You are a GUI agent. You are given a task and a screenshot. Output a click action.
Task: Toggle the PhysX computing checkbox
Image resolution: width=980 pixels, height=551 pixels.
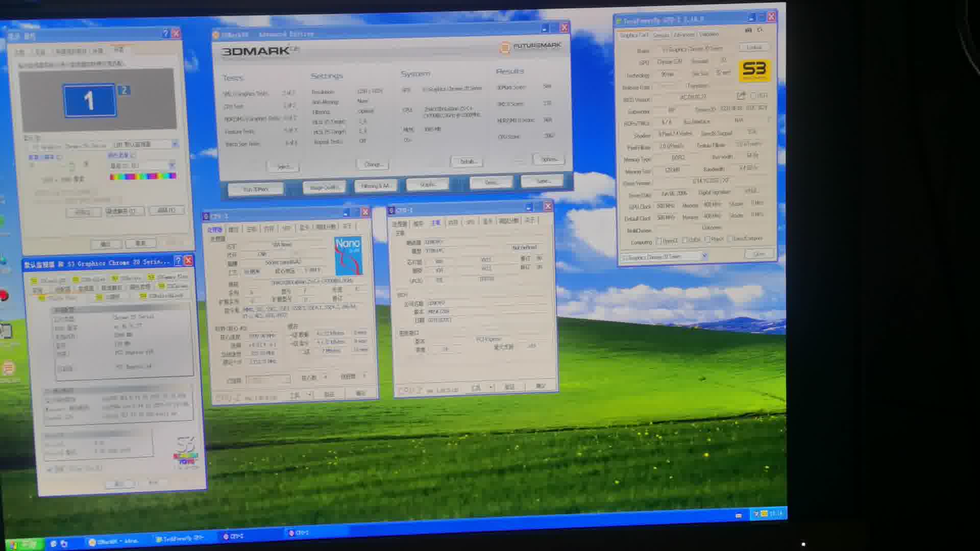[x=707, y=239]
